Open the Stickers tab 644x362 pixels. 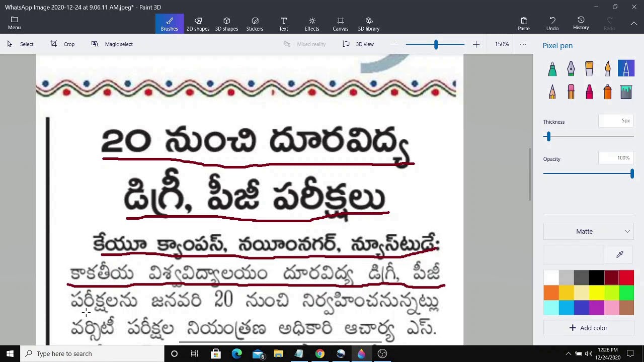pos(255,24)
